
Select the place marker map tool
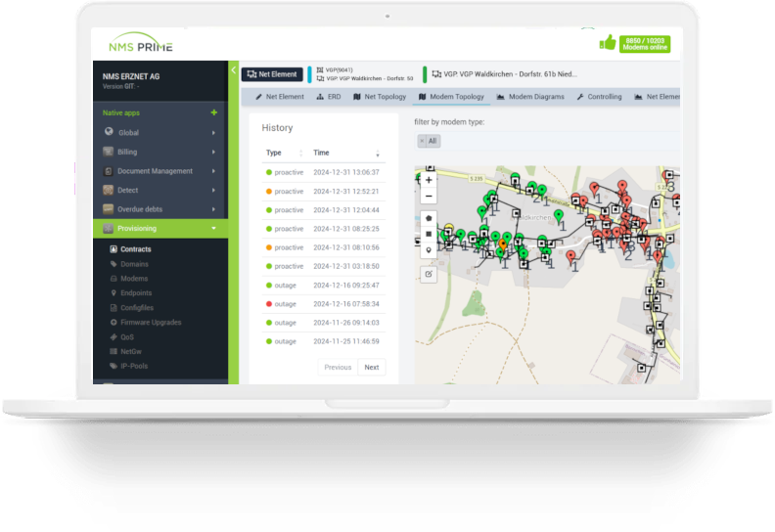(x=429, y=250)
